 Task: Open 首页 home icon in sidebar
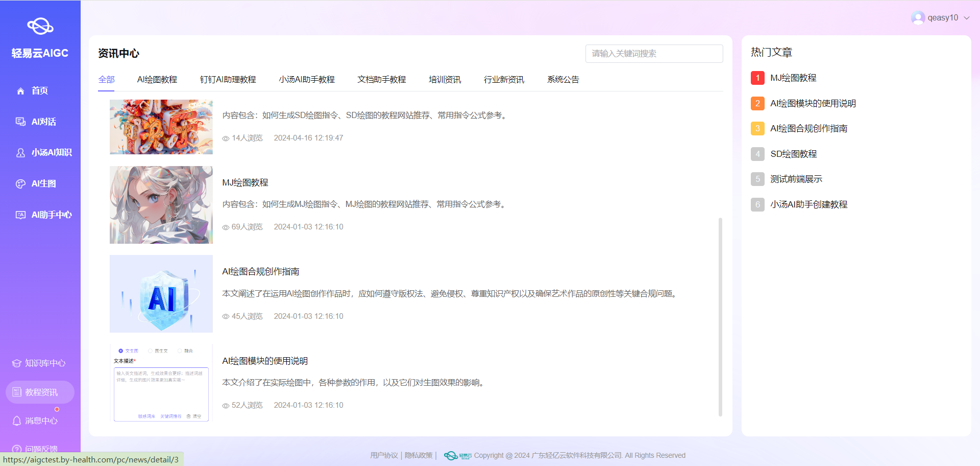[x=20, y=91]
